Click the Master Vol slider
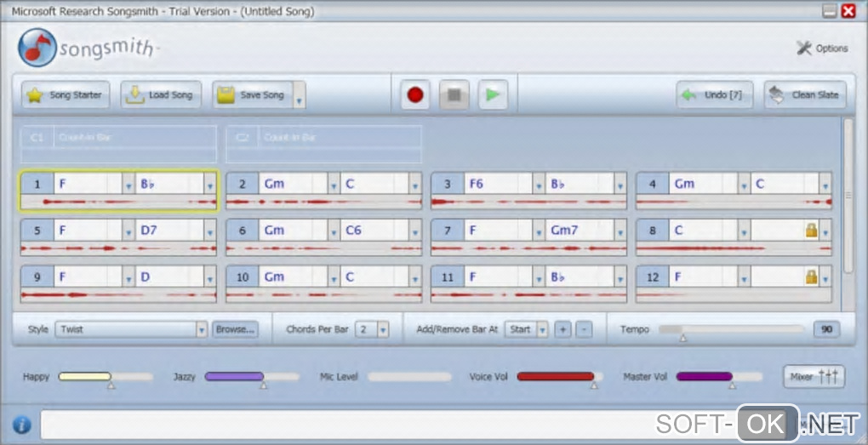 point(719,378)
